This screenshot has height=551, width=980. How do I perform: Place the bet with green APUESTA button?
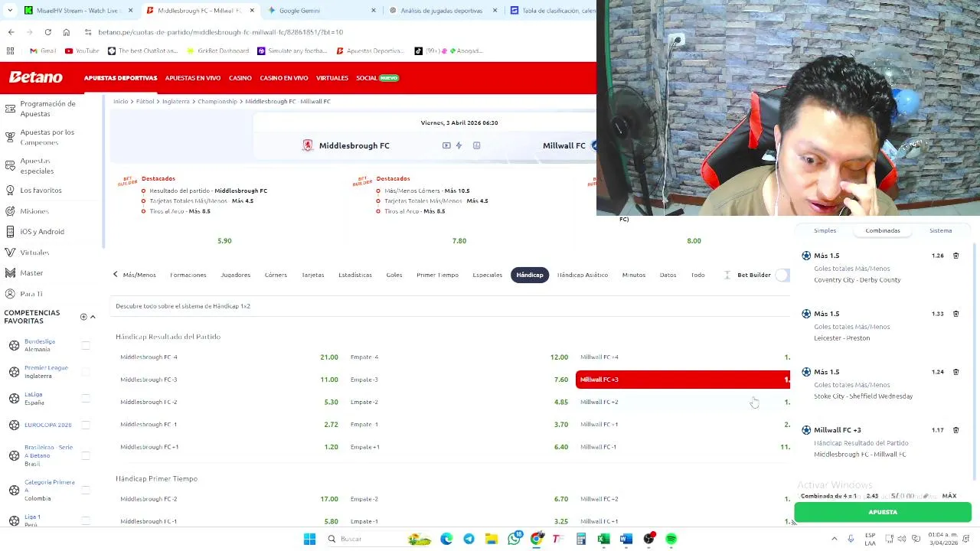click(x=883, y=512)
